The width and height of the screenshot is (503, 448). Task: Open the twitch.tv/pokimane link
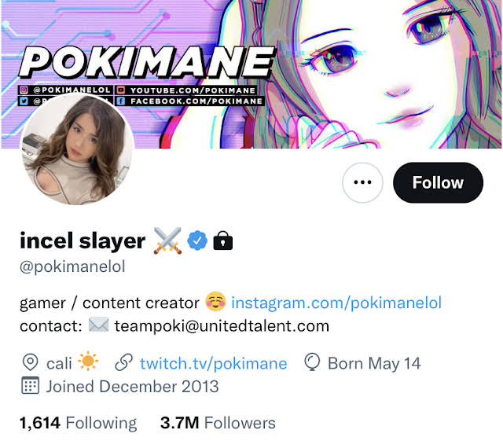(x=213, y=364)
